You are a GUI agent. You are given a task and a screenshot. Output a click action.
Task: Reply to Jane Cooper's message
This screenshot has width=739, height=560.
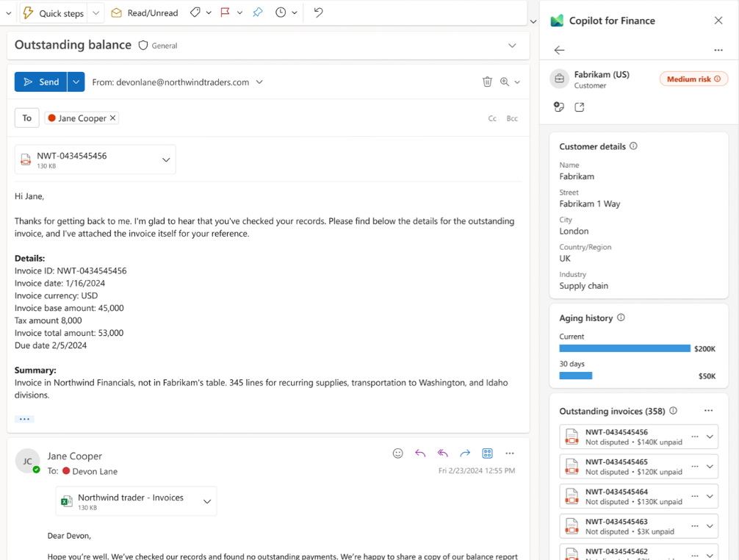(420, 453)
